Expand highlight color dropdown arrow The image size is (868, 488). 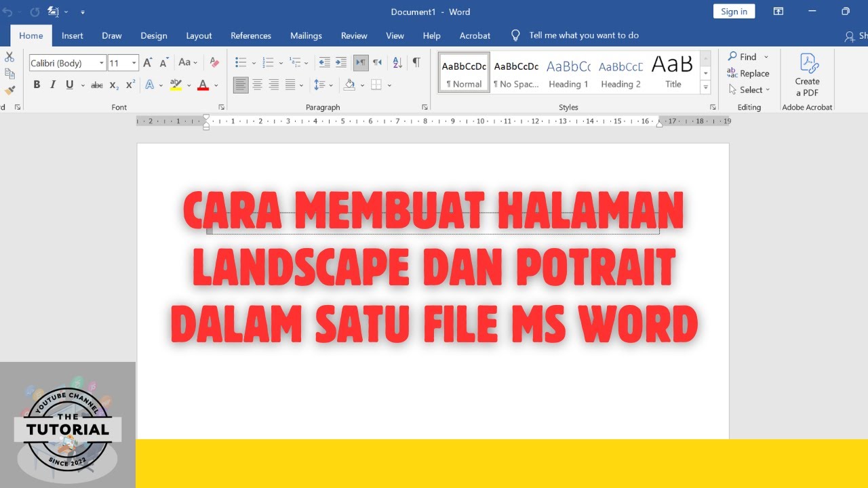189,85
